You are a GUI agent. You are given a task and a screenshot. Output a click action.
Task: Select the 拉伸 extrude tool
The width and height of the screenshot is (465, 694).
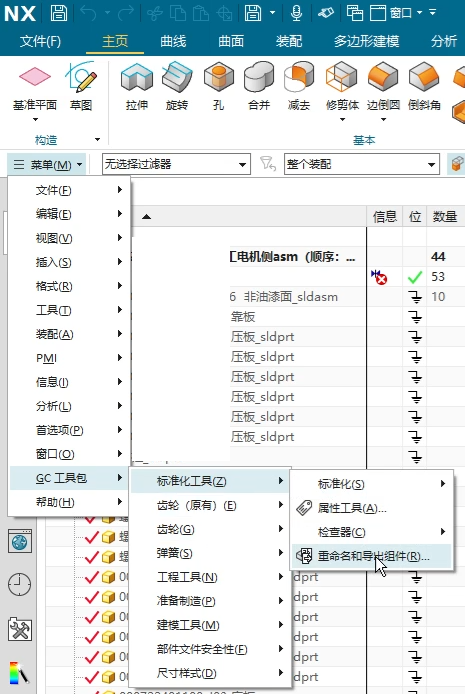(x=137, y=87)
